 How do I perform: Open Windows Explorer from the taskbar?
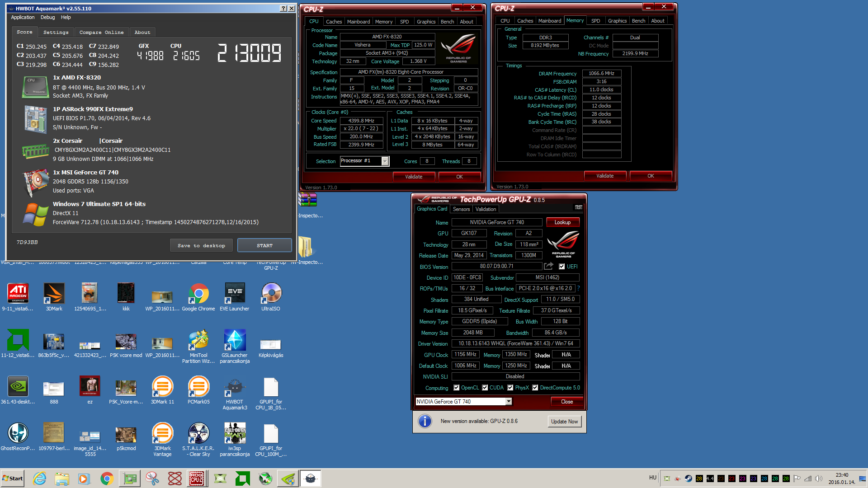pos(62,479)
